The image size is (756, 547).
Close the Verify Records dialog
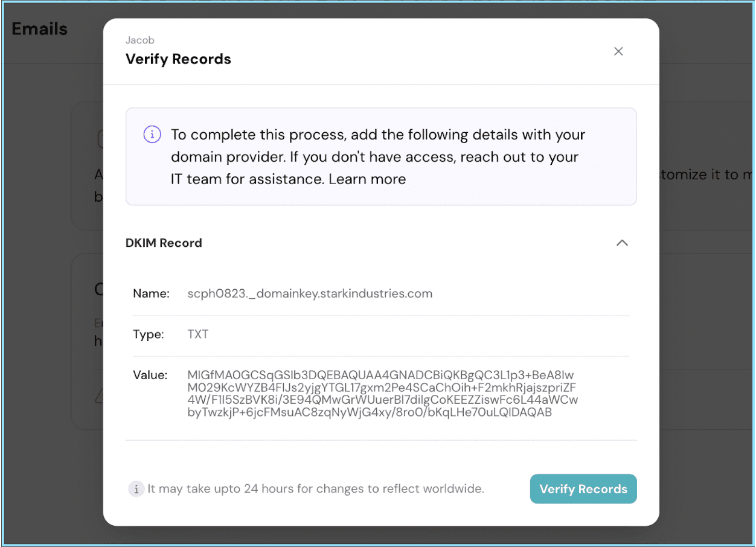click(x=618, y=51)
